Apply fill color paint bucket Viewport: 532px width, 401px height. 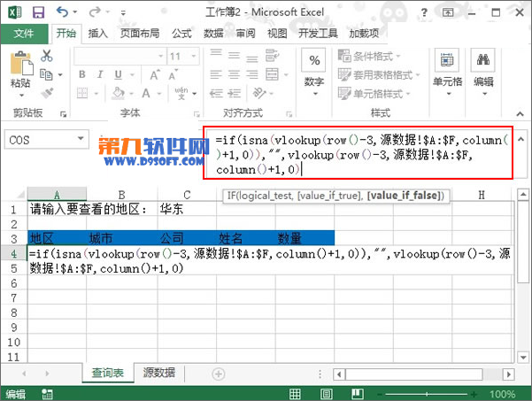coord(118,93)
